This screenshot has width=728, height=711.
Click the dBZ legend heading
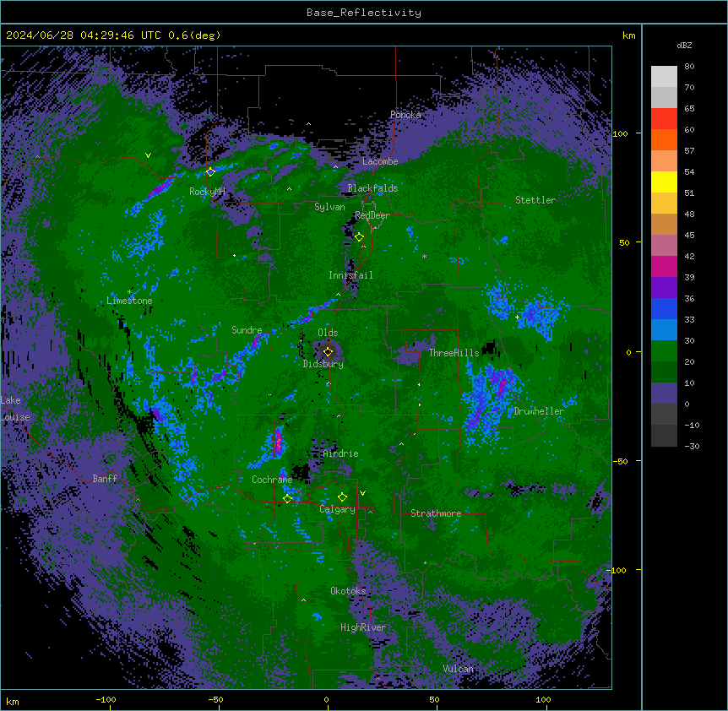click(x=684, y=45)
